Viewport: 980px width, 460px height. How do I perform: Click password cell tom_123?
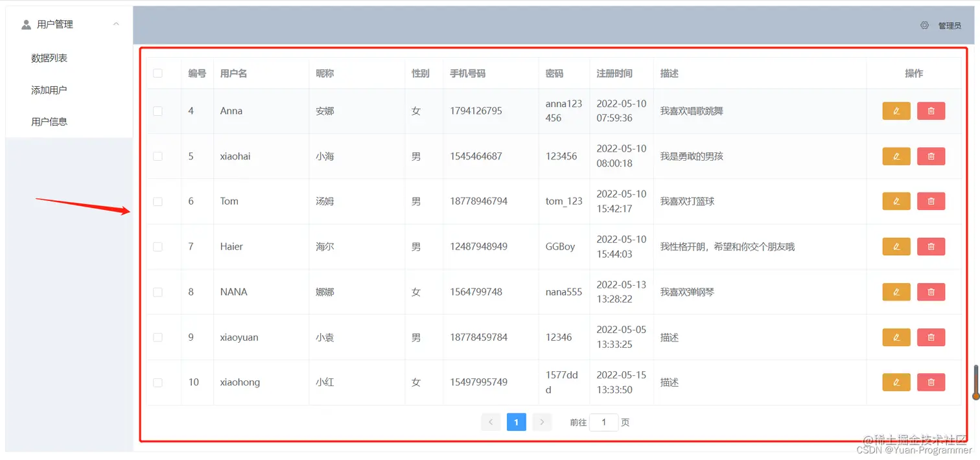point(564,201)
